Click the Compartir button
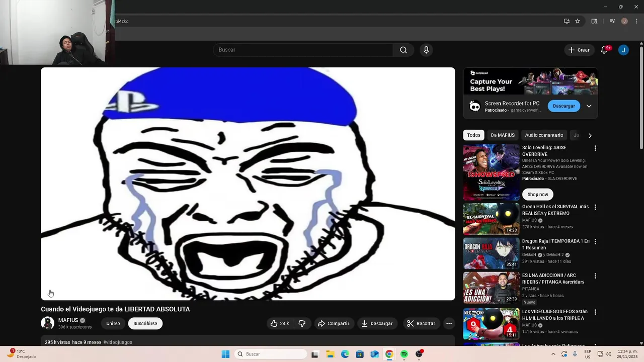The width and height of the screenshot is (644, 362). click(x=333, y=323)
